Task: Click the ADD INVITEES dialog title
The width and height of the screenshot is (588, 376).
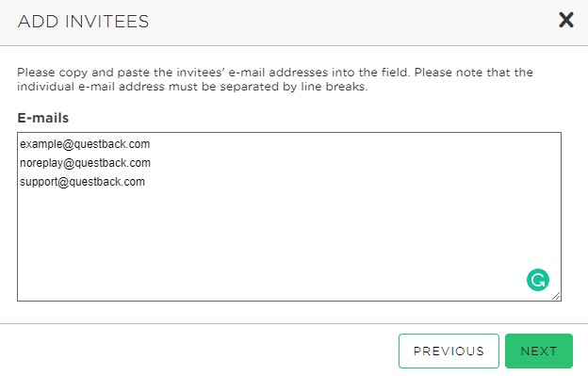Action: click(83, 22)
